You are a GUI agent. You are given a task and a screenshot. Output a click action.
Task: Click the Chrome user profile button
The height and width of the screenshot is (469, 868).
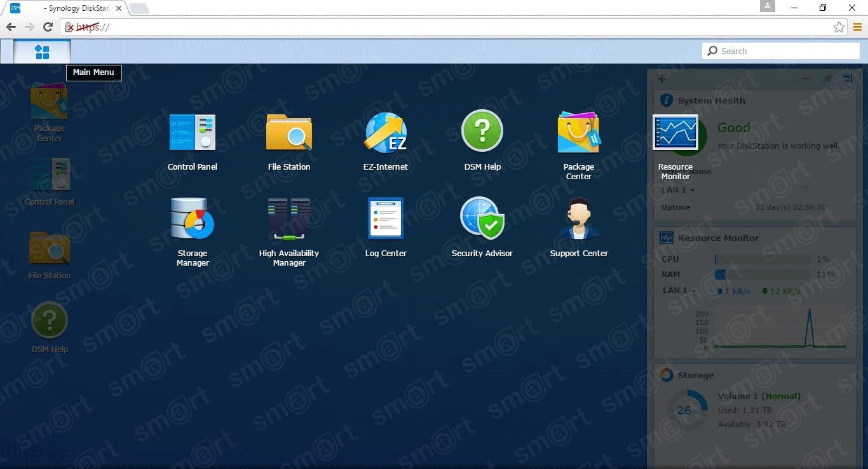pos(768,6)
